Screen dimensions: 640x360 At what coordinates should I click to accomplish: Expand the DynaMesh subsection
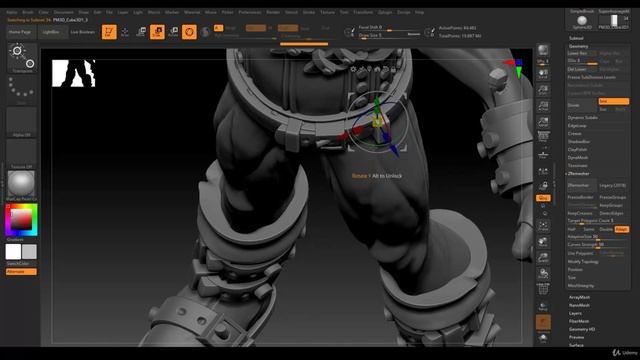coord(578,158)
